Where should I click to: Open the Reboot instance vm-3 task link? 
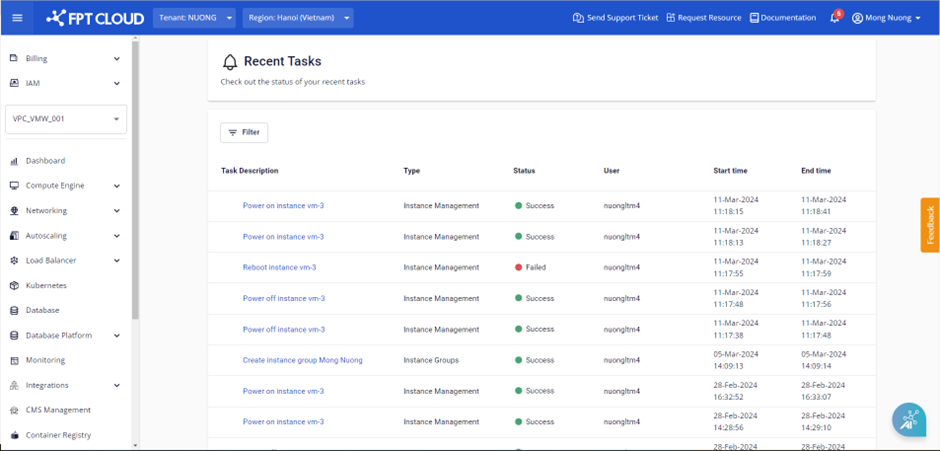tap(279, 268)
